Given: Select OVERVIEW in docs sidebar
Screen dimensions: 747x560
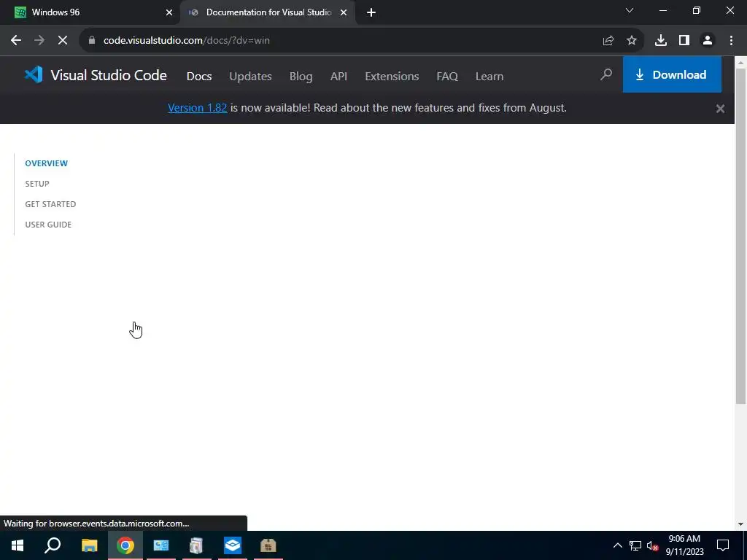Looking at the screenshot, I should pyautogui.click(x=46, y=163).
